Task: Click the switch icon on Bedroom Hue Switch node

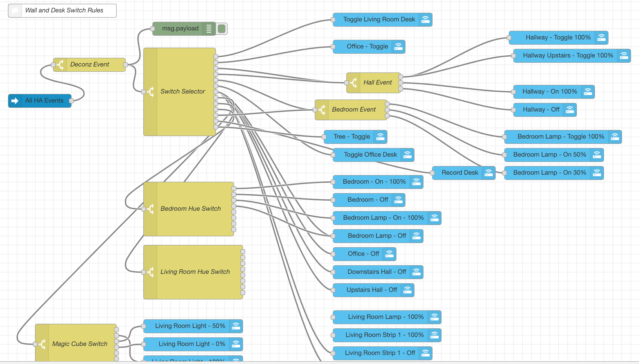Action: coord(151,209)
